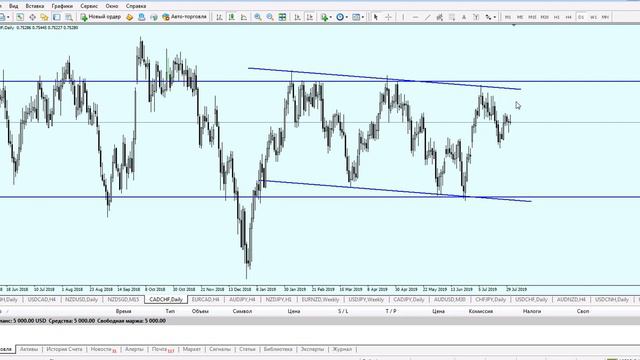Switch chart to candlesticks type
The image size is (640, 360).
click(231, 17)
